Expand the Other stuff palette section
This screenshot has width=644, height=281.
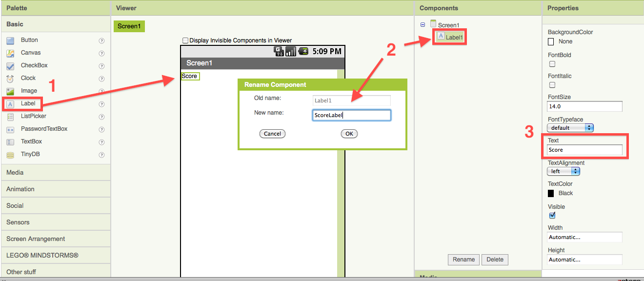click(55, 272)
